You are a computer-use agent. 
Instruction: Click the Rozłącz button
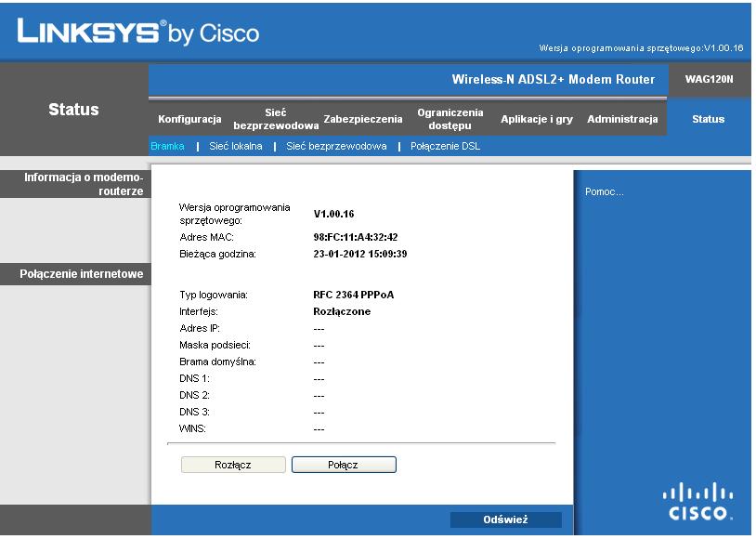pos(233,465)
